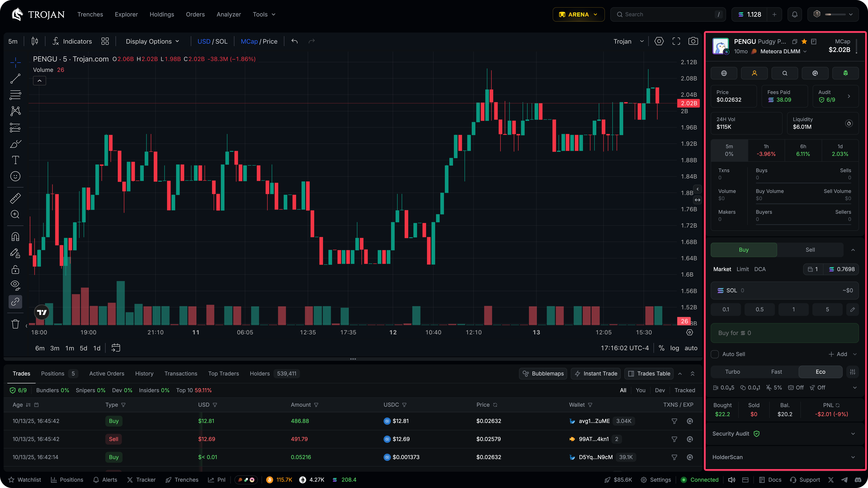The height and width of the screenshot is (488, 868).
Task: Open PENGU website via globe icon
Action: point(724,73)
